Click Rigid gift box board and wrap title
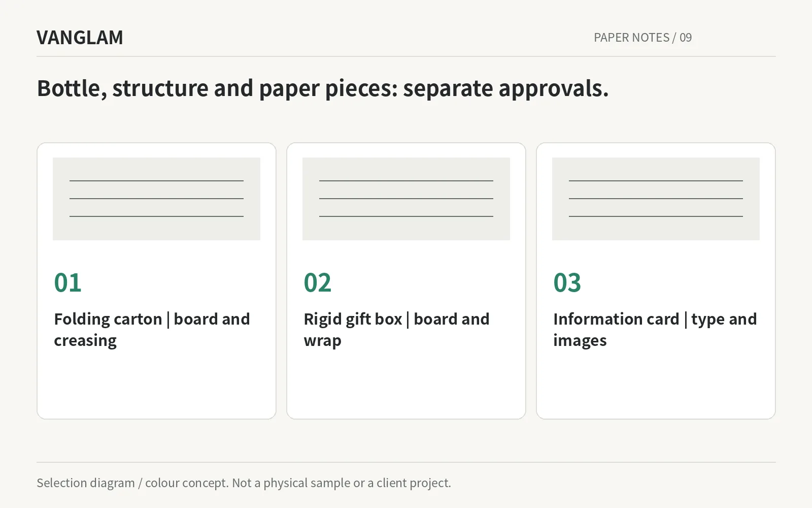The width and height of the screenshot is (812, 508). pos(396,330)
